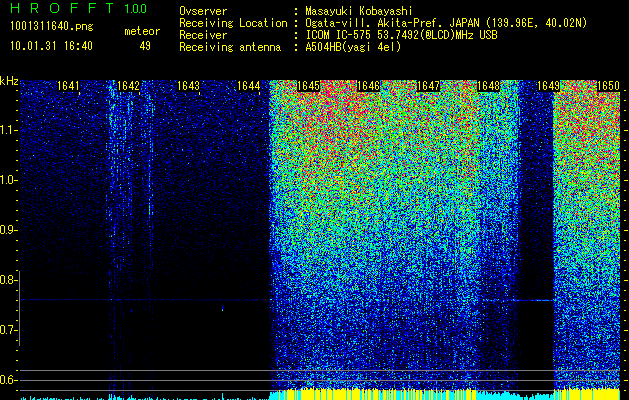Click the bright carrier line segment near 1648-1649
The width and height of the screenshot is (629, 400).
[x=518, y=300]
